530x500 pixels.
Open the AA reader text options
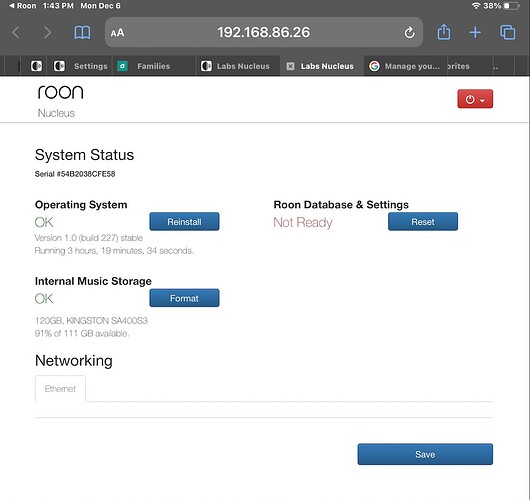coord(117,33)
